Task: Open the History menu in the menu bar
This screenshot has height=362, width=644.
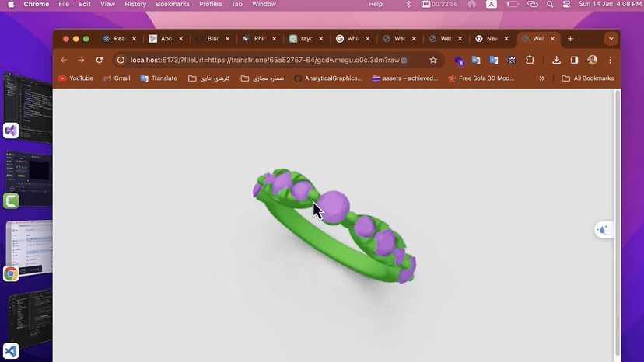Action: click(135, 4)
